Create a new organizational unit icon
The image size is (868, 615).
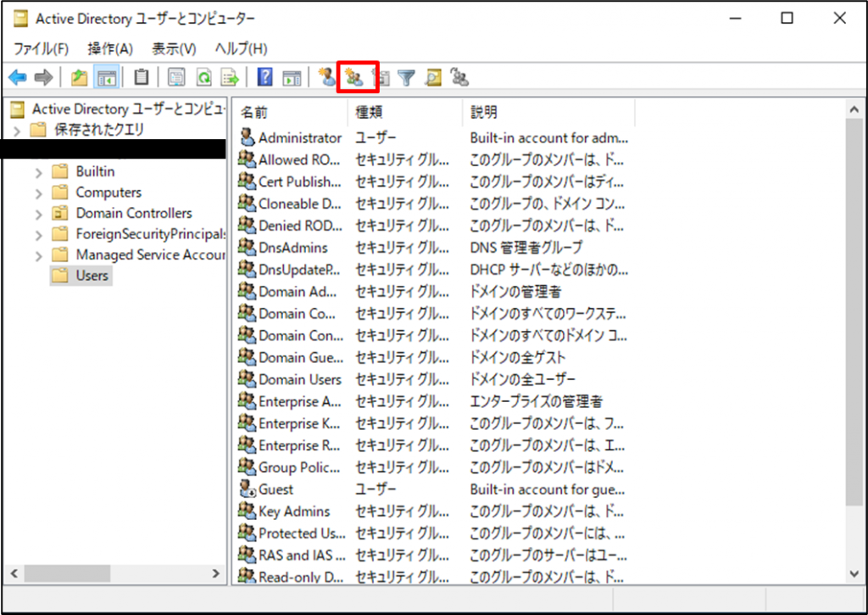point(382,77)
